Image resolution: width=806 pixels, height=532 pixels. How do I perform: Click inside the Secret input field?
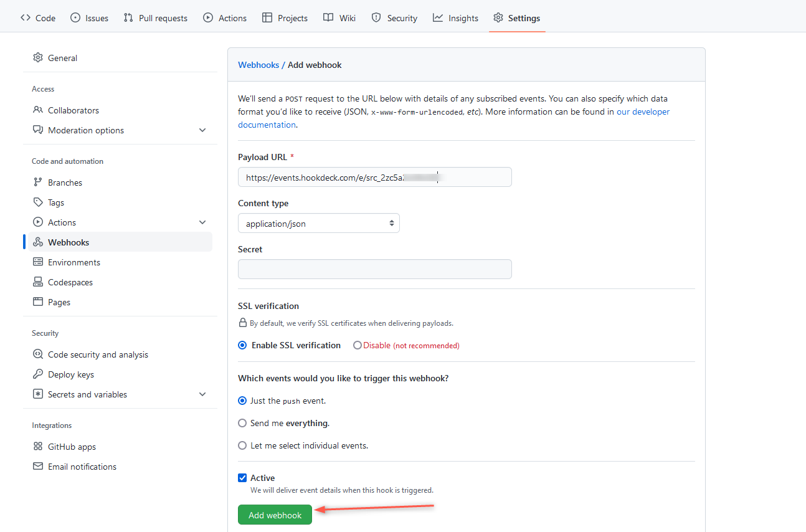pos(374,268)
